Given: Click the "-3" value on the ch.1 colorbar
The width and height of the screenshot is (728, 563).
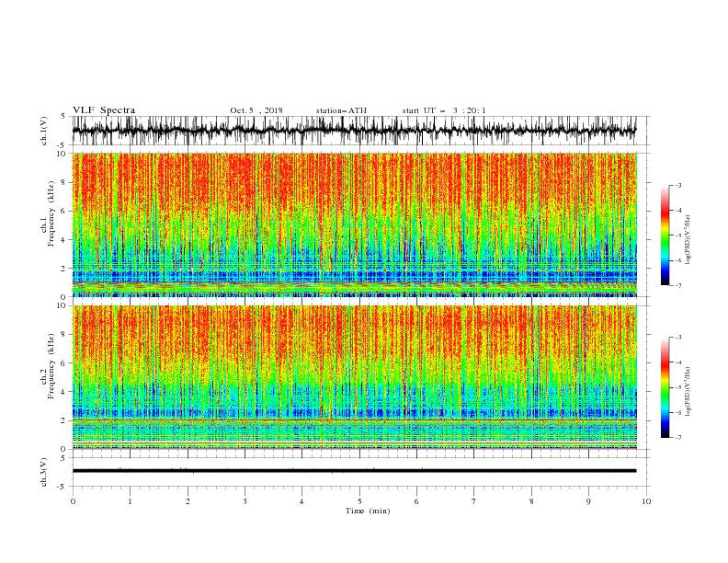Looking at the screenshot, I should [677, 185].
